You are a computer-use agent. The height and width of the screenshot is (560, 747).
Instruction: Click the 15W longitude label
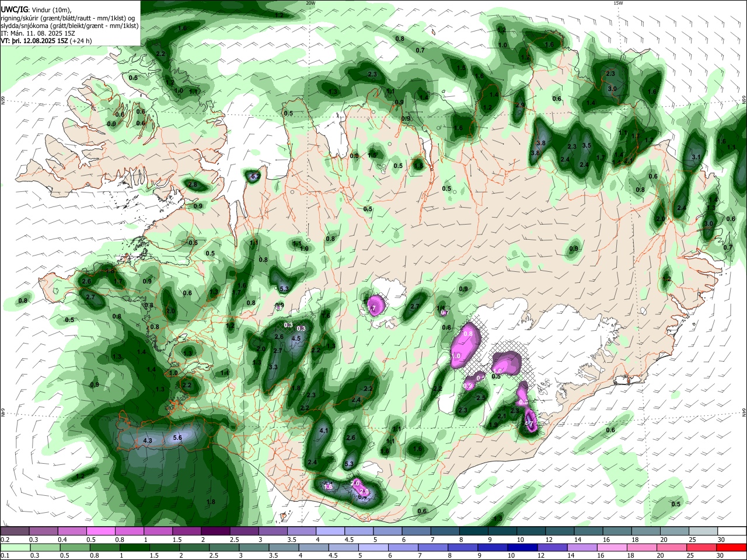click(x=618, y=3)
